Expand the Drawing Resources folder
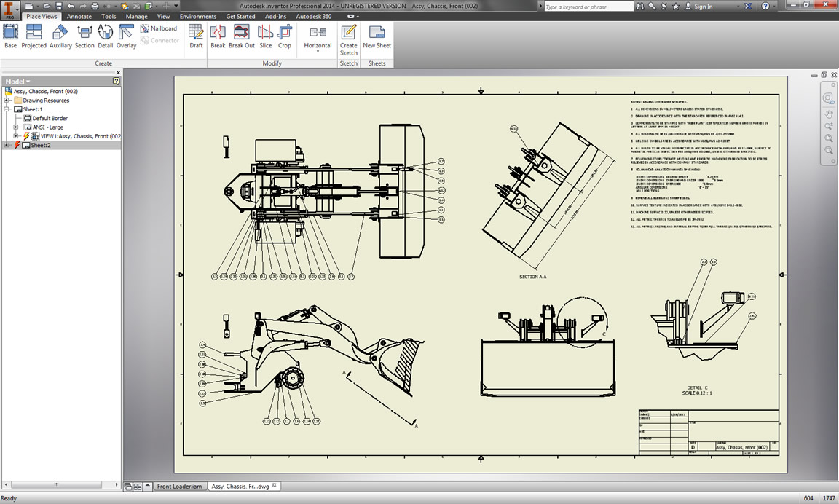839x504 pixels. 7,101
